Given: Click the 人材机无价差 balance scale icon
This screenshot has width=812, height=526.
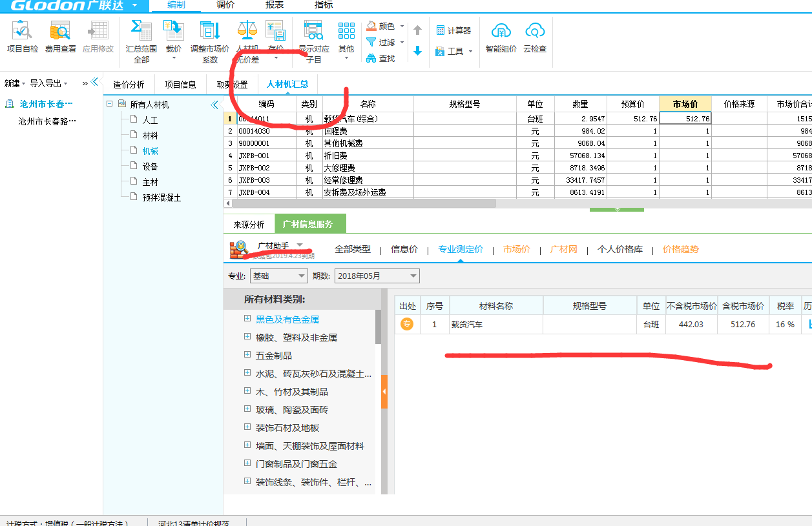Looking at the screenshot, I should pos(247,31).
